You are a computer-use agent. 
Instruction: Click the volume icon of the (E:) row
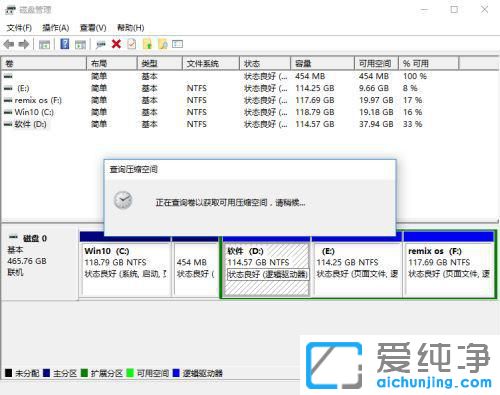click(8, 88)
